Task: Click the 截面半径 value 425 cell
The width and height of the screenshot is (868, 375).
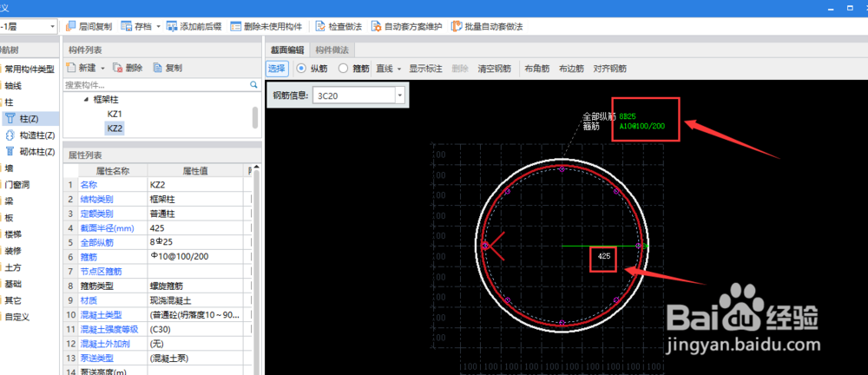Action: 194,227
